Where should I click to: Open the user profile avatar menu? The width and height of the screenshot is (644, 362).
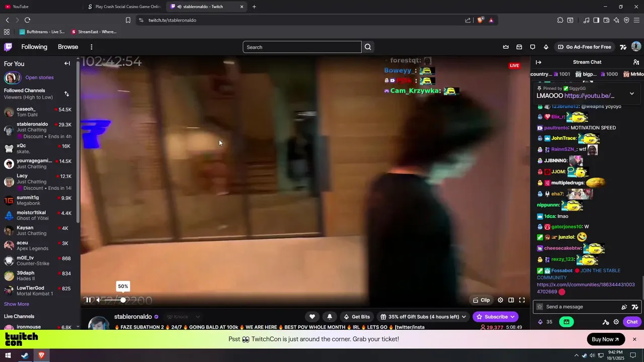(636, 47)
